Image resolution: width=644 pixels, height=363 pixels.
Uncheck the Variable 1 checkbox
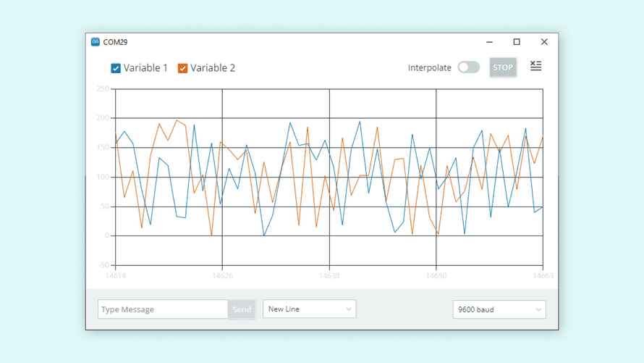click(x=116, y=68)
